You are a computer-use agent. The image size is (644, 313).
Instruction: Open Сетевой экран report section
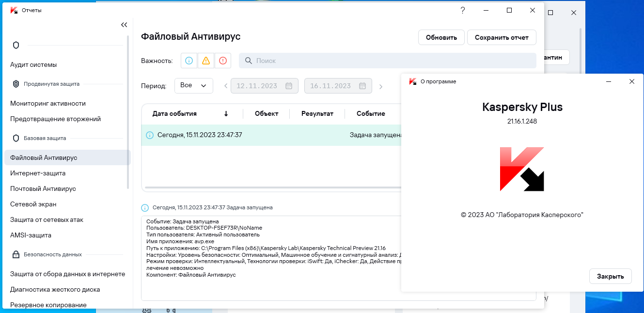[33, 204]
